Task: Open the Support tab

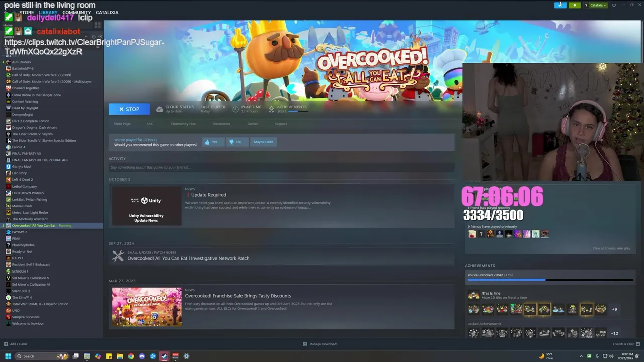Action: pos(281,124)
